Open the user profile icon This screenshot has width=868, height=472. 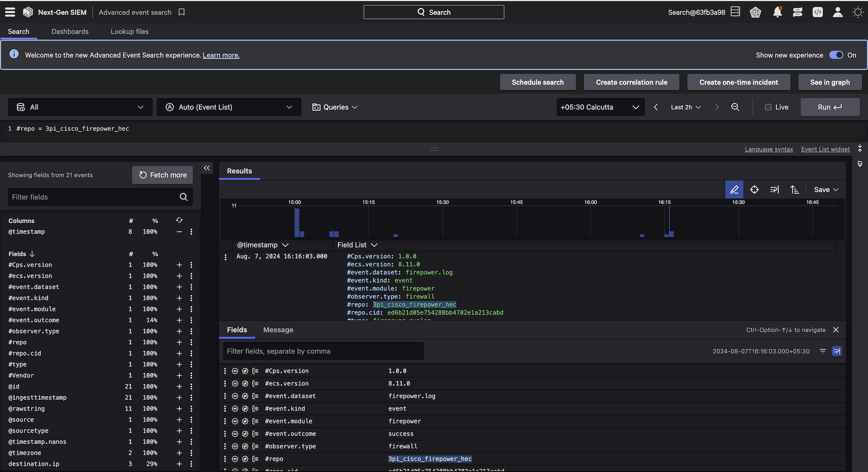coord(837,12)
